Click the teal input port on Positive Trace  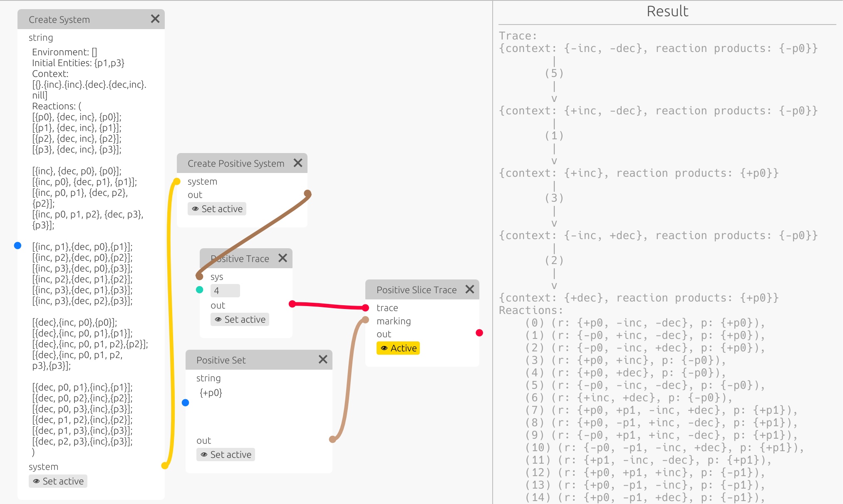200,290
